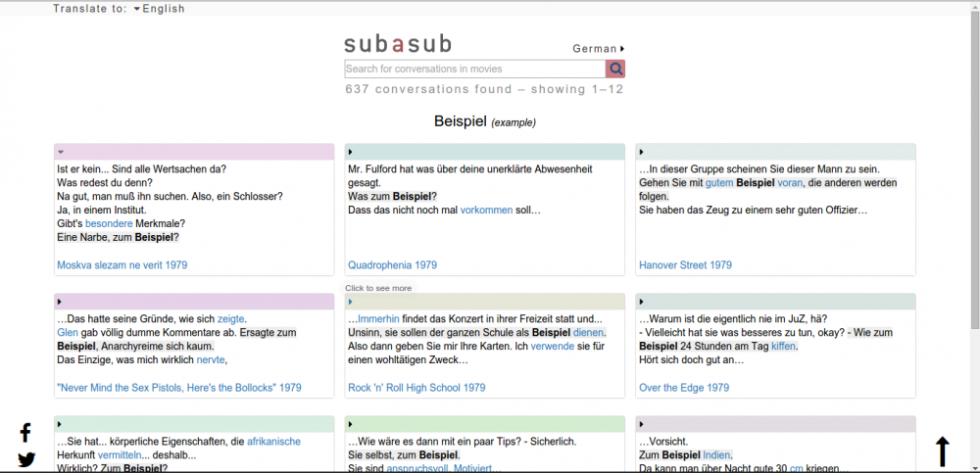The height and width of the screenshot is (473, 980).
Task: Expand the Rock 'n' Roll High School card
Action: point(351,302)
